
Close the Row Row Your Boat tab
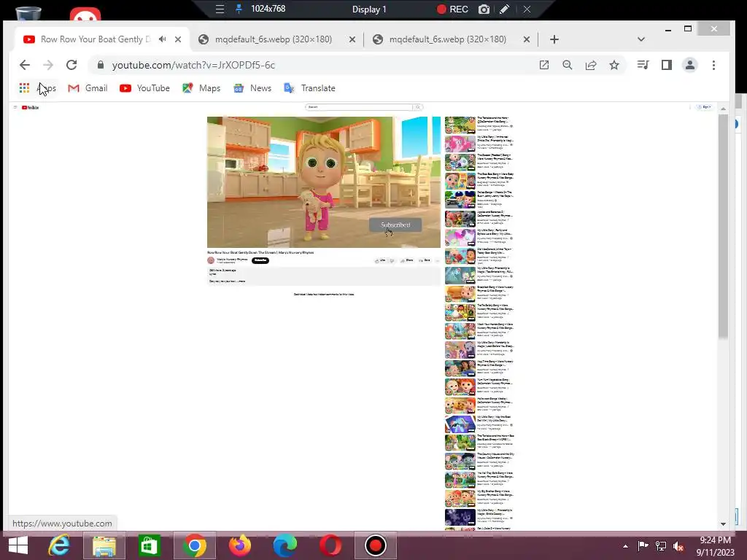pyautogui.click(x=178, y=39)
